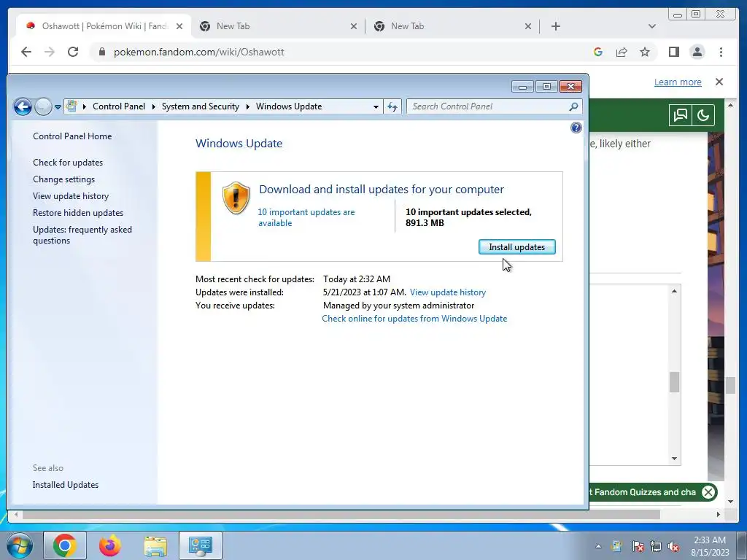The height and width of the screenshot is (560, 747).
Task: Click the Chrome address bar URL
Action: coord(198,52)
